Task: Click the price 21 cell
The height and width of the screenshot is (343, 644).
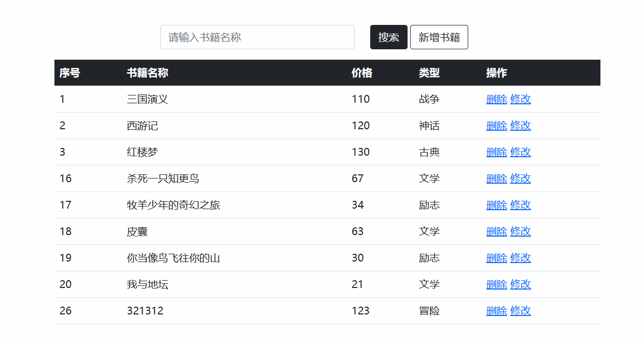Action: pyautogui.click(x=358, y=284)
